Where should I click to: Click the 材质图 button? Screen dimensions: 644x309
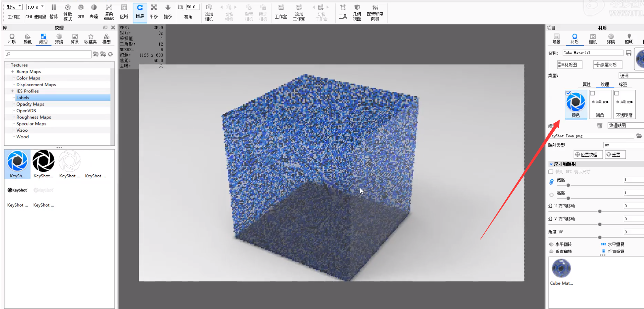coord(569,65)
